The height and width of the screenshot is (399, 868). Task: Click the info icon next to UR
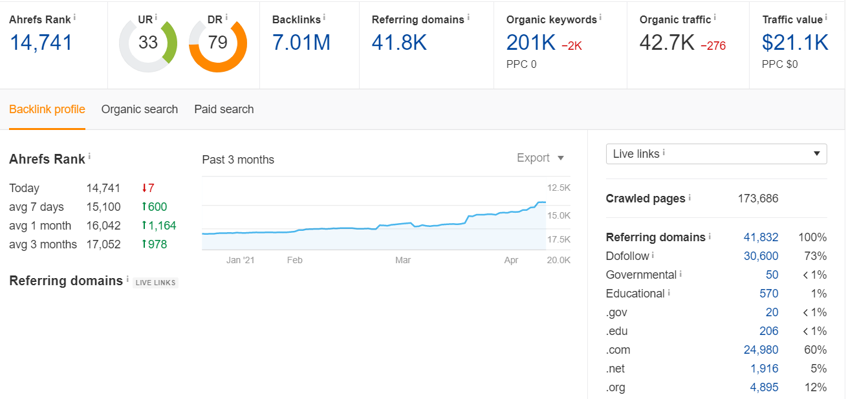[x=156, y=17]
